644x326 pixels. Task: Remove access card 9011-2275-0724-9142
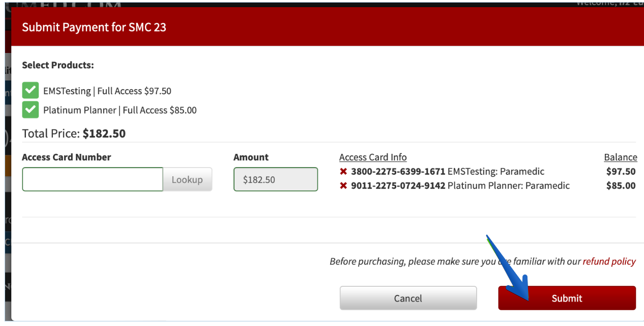click(343, 186)
